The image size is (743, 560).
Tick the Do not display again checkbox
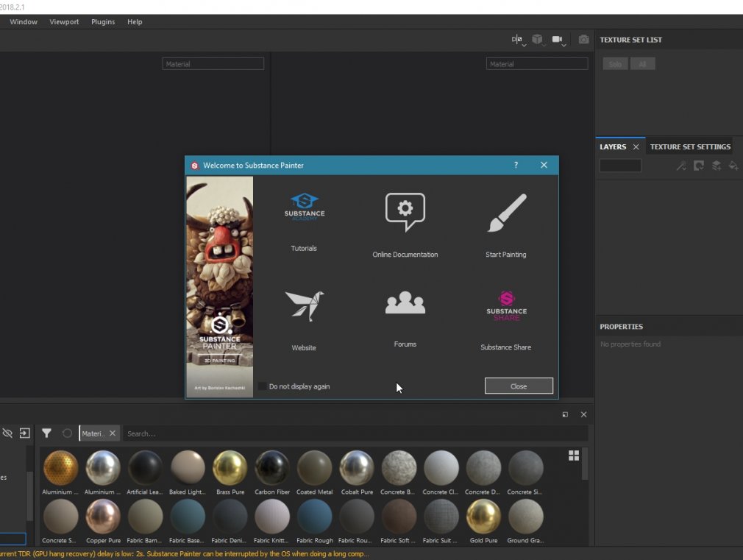[262, 386]
